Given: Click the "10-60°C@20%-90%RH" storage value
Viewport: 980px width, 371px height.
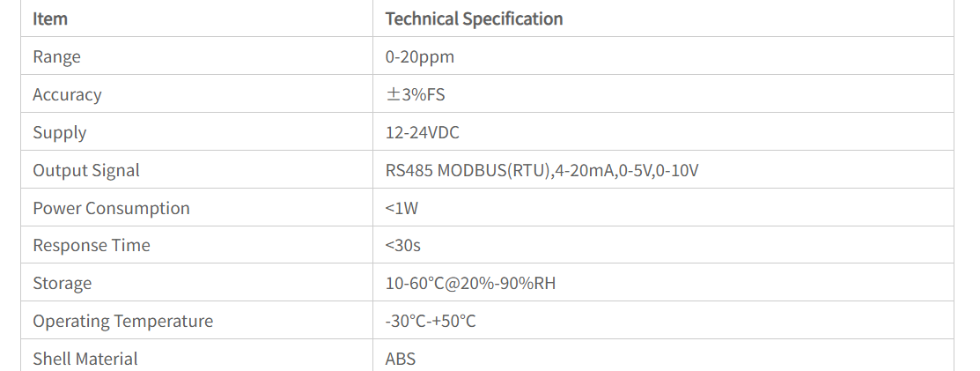Looking at the screenshot, I should pos(470,283).
